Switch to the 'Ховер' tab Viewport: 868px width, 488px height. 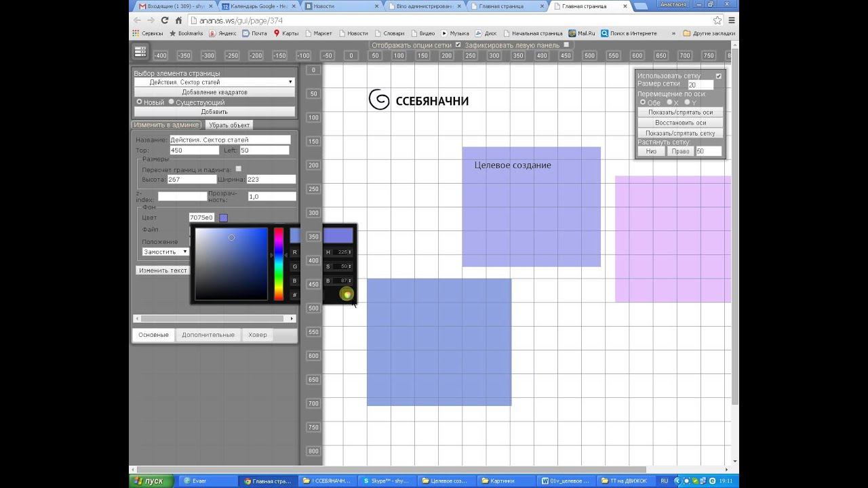(258, 335)
